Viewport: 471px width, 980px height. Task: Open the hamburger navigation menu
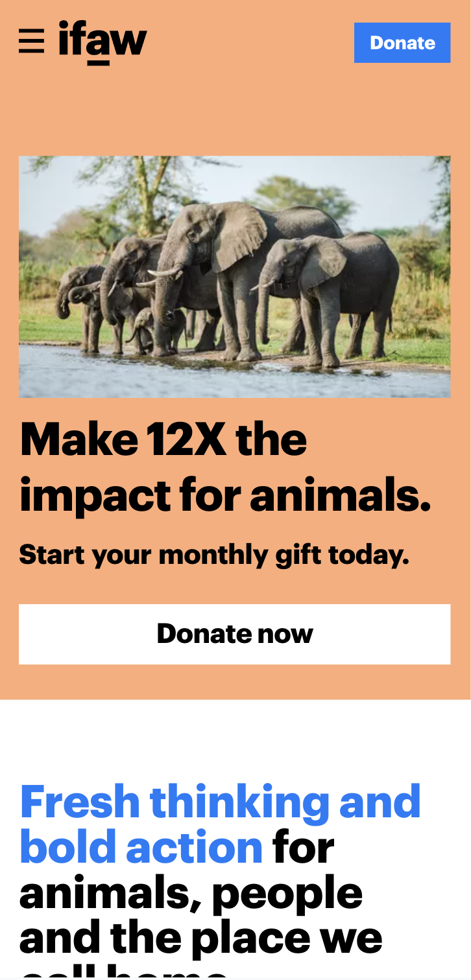coord(31,41)
